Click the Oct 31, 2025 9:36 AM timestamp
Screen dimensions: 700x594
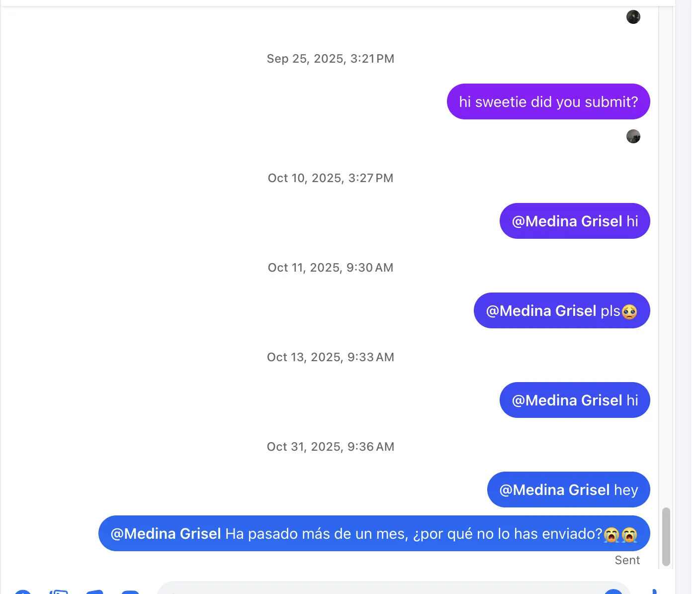click(331, 447)
